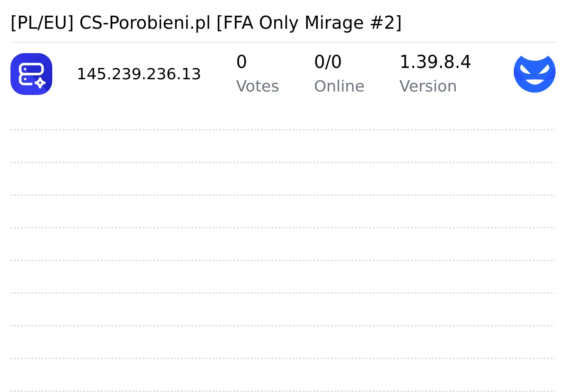Click the [PL/EU] tag in title
The width and height of the screenshot is (566, 392).
(42, 23)
